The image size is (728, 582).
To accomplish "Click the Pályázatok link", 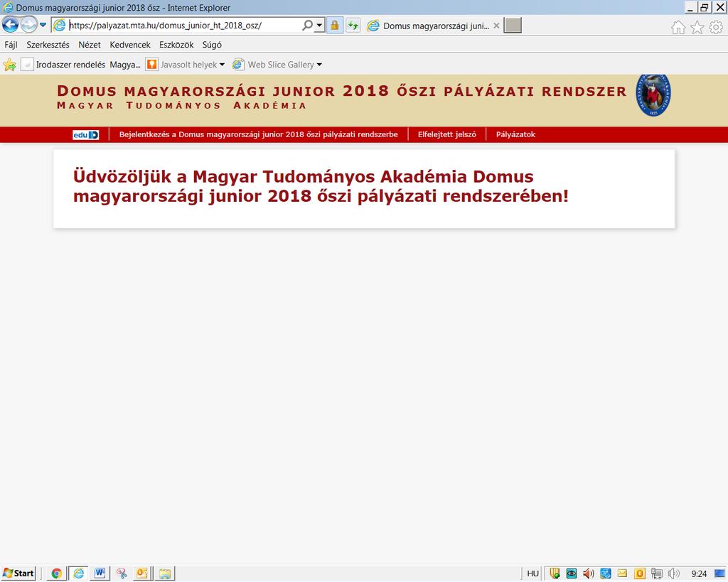I will pos(515,134).
